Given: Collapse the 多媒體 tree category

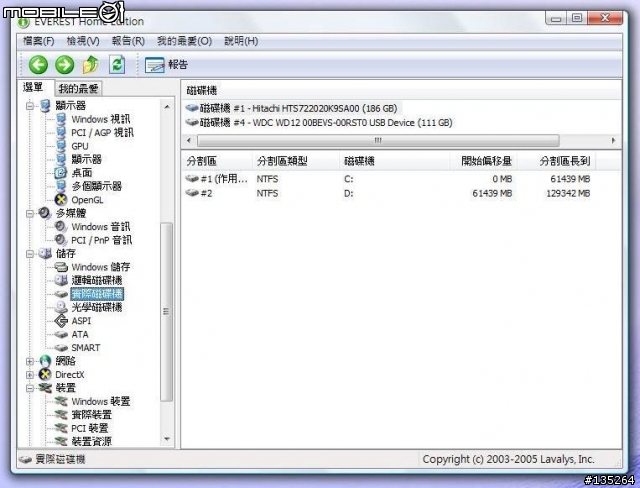Looking at the screenshot, I should (30, 213).
